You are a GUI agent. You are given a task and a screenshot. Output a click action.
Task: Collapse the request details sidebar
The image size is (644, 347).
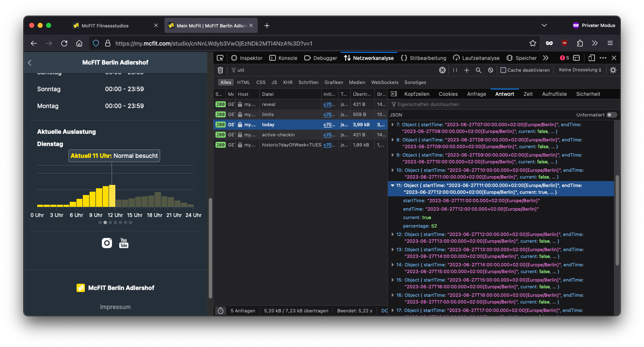click(x=394, y=94)
